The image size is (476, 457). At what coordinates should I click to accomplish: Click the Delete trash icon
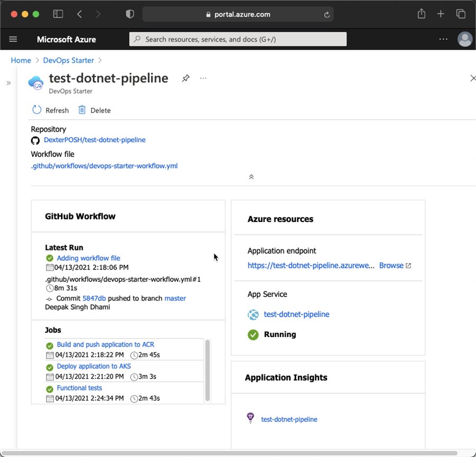82,110
